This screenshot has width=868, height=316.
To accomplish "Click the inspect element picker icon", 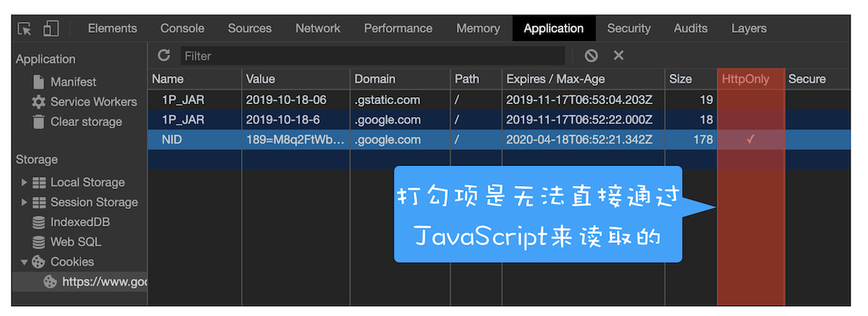I will click(25, 29).
